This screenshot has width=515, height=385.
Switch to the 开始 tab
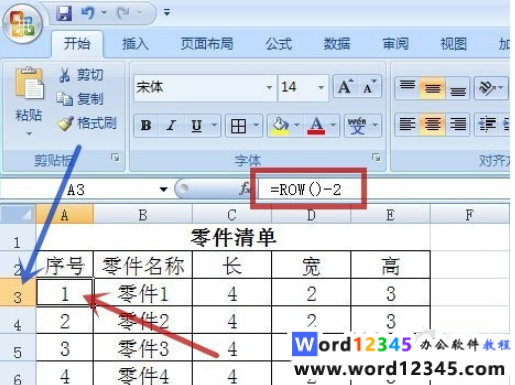point(77,44)
